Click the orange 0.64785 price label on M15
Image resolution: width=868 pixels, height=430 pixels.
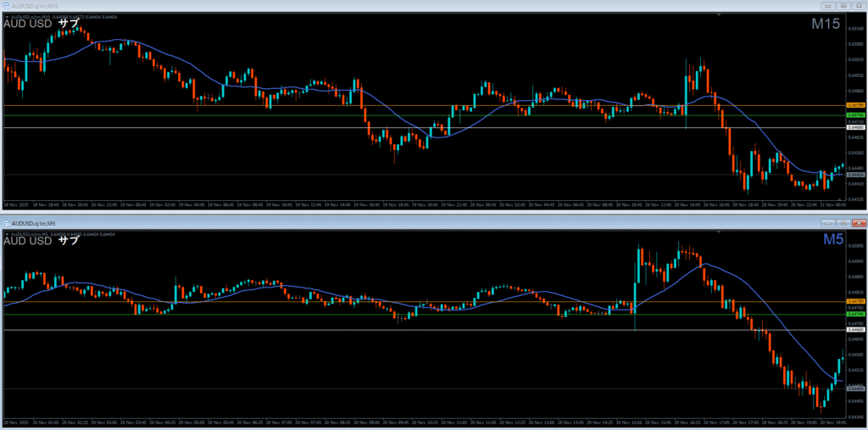[855, 106]
